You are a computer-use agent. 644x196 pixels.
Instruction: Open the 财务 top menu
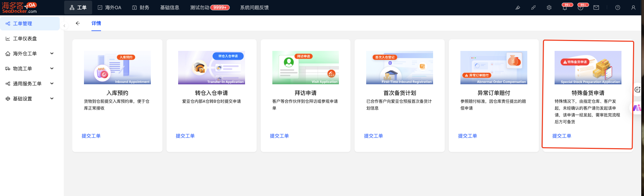tap(141, 8)
